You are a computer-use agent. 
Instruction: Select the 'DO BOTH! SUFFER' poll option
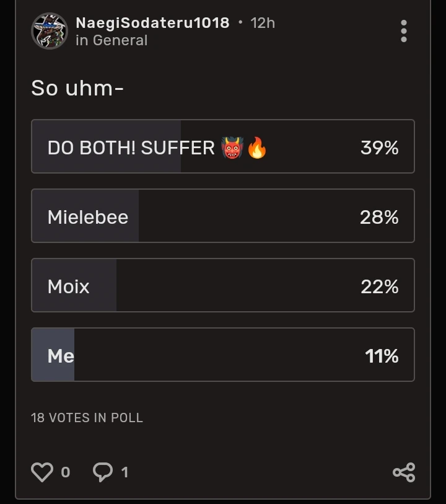pos(223,146)
